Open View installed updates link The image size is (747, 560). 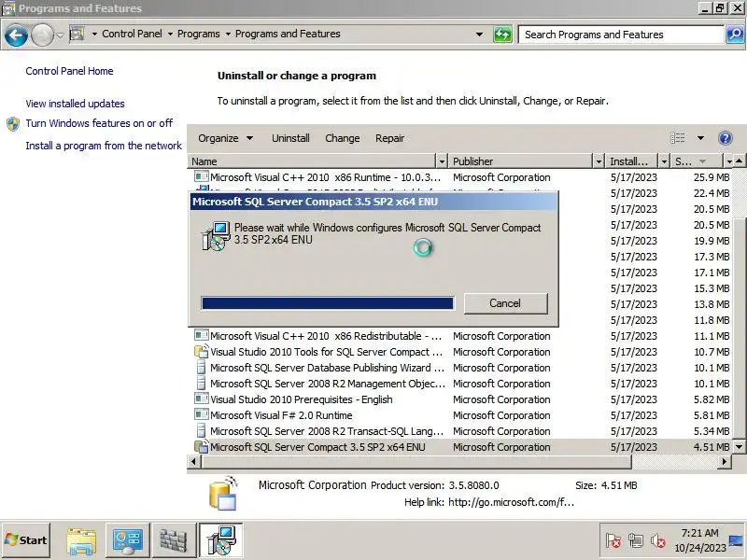click(76, 104)
